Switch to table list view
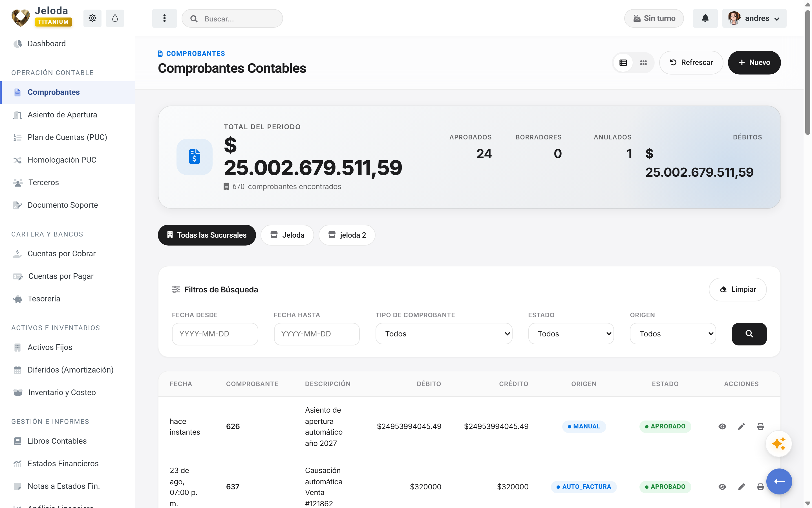This screenshot has width=812, height=508. point(623,62)
